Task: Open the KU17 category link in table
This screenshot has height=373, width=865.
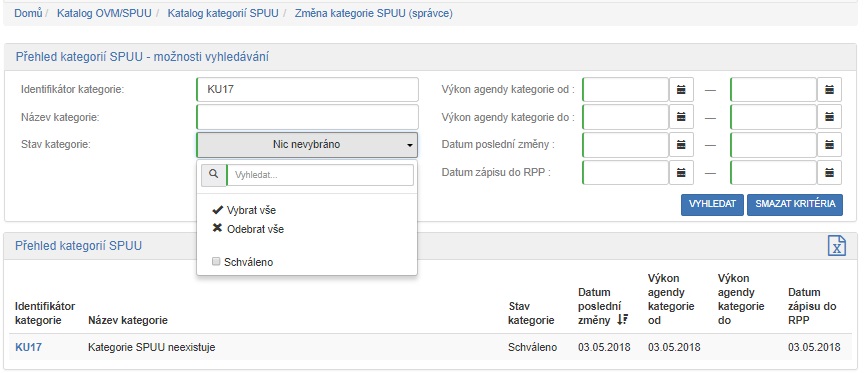Action: click(x=28, y=347)
